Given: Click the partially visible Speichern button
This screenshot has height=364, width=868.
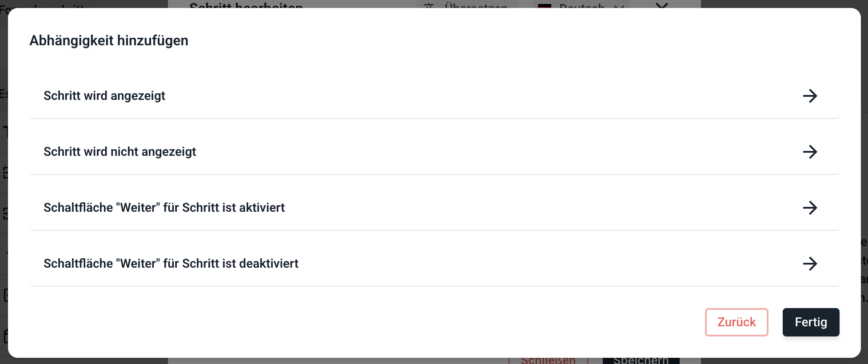Looking at the screenshot, I should (x=641, y=360).
